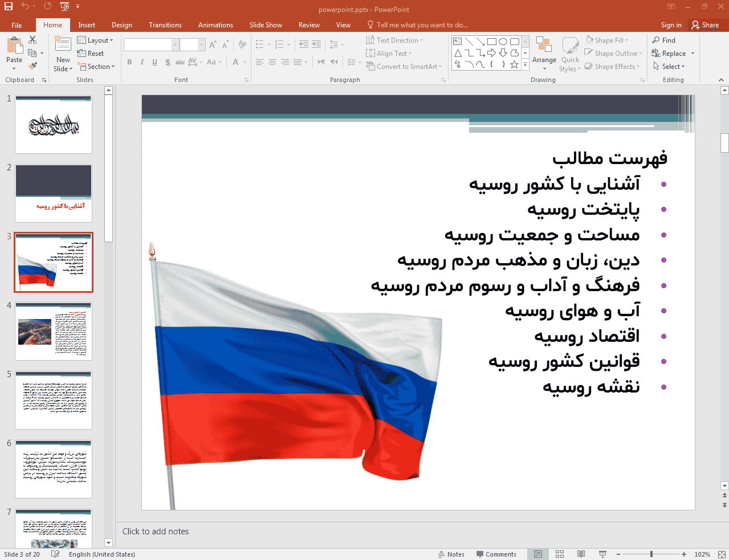
Task: Click the Slide Sorter view icon
Action: (x=560, y=554)
